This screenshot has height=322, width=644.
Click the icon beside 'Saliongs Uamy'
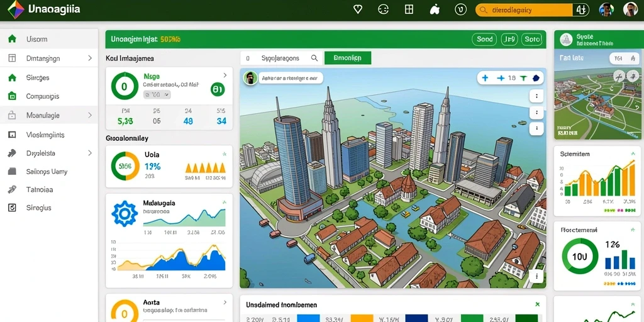pyautogui.click(x=13, y=172)
